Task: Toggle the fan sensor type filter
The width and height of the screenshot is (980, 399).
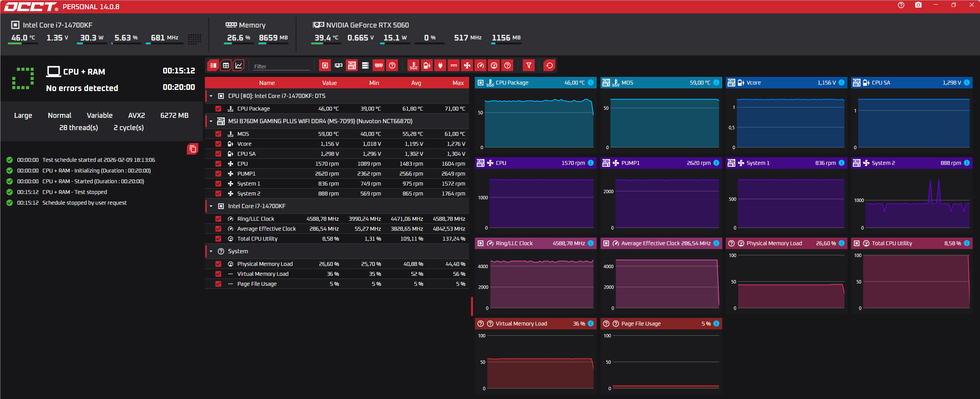Action: [467, 65]
